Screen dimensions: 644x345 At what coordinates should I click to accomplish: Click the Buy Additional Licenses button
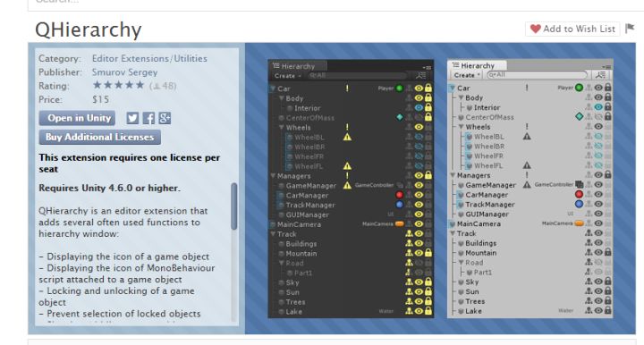[100, 137]
